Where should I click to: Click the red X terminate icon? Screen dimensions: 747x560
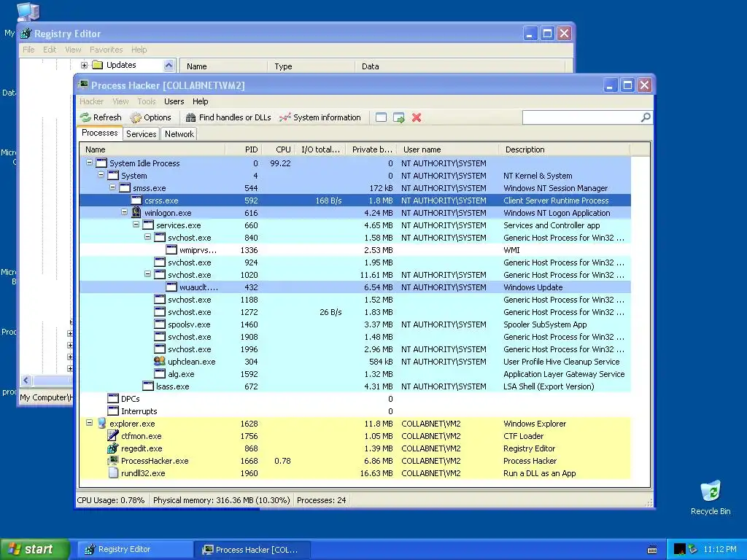click(x=417, y=117)
